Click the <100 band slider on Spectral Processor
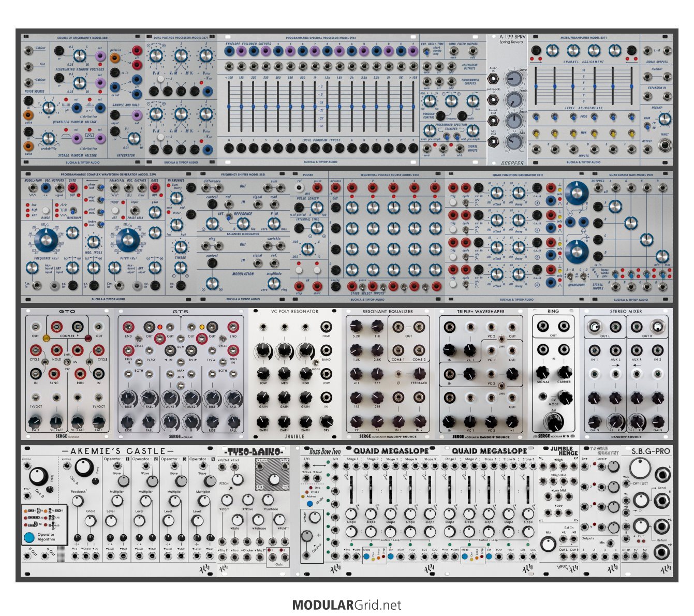The image size is (694, 616). pyautogui.click(x=228, y=106)
